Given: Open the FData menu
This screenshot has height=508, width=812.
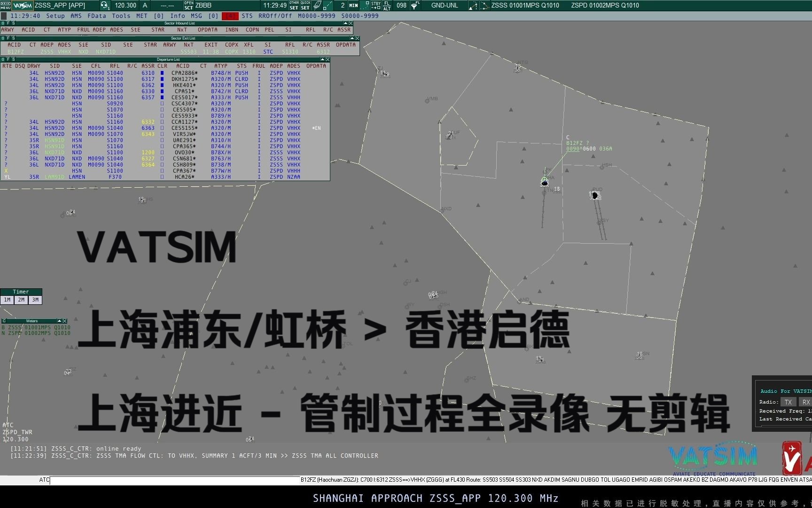Looking at the screenshot, I should pyautogui.click(x=97, y=16).
